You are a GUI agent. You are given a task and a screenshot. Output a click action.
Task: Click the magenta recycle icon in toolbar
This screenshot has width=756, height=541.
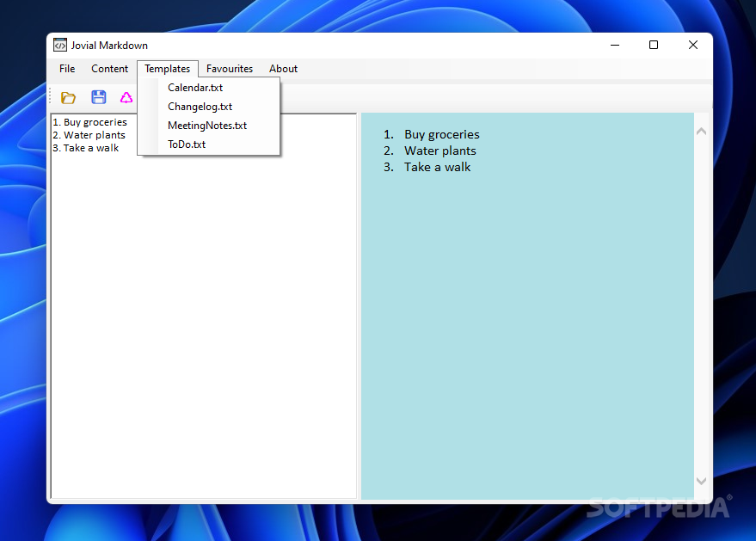pyautogui.click(x=126, y=97)
